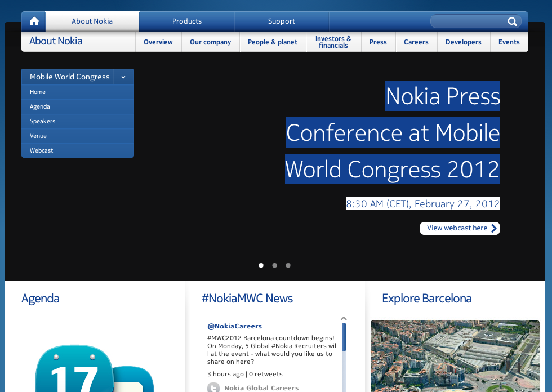
Task: Switch to Overview section
Action: 158,42
